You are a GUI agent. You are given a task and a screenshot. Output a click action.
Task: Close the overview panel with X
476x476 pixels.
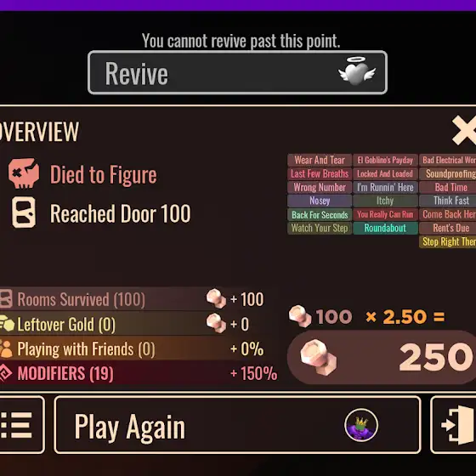tap(464, 131)
